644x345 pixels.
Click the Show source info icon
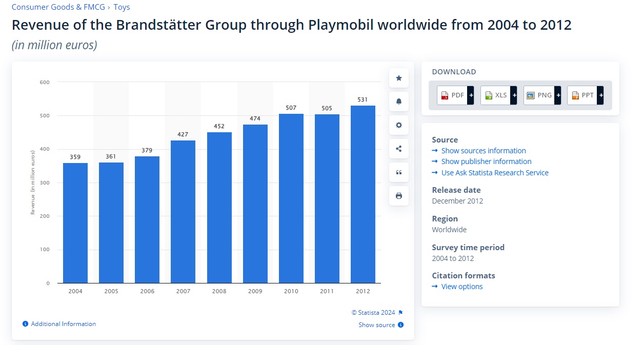point(400,324)
